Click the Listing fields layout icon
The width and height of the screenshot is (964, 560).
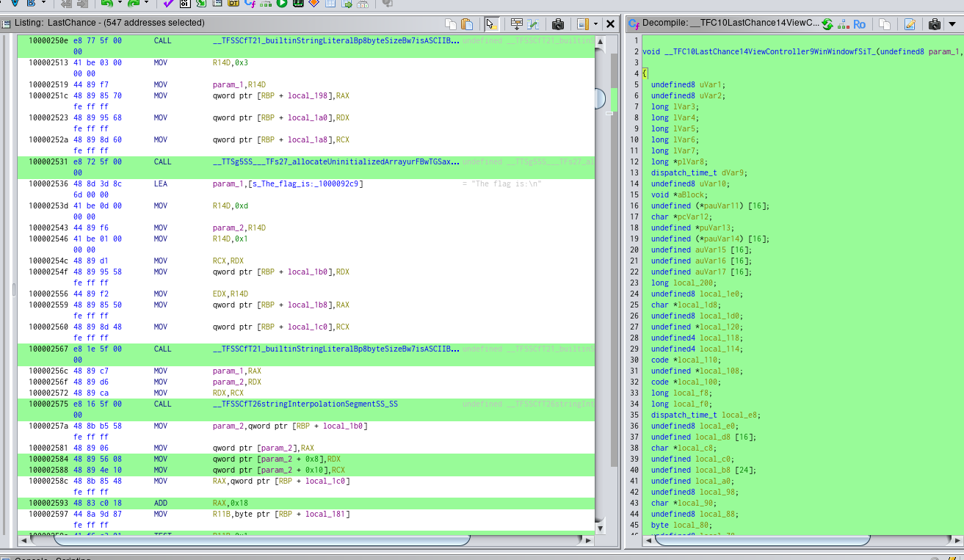click(583, 23)
